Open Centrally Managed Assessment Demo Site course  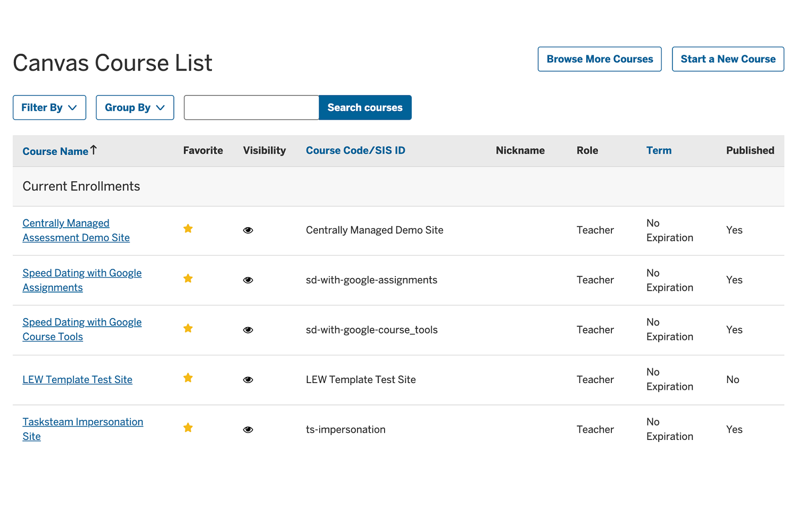coord(76,230)
